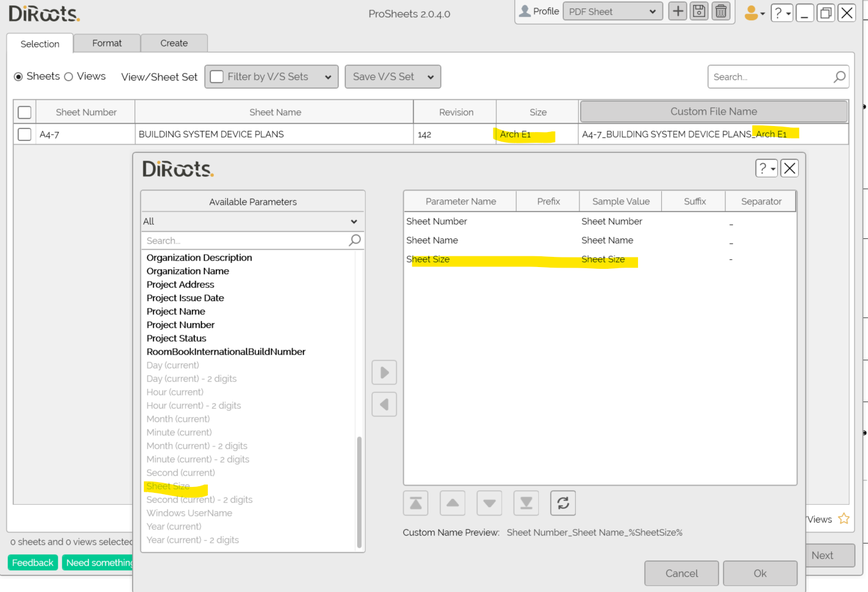Viewport: 868px width, 592px height.
Task: Move selected parameter down one
Action: pos(489,503)
